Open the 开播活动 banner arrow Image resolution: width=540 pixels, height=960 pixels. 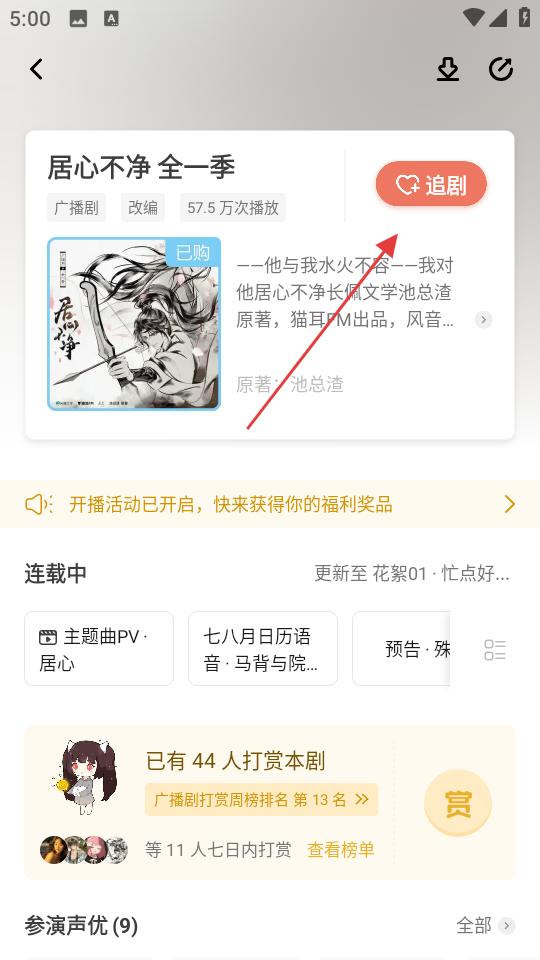click(x=509, y=504)
